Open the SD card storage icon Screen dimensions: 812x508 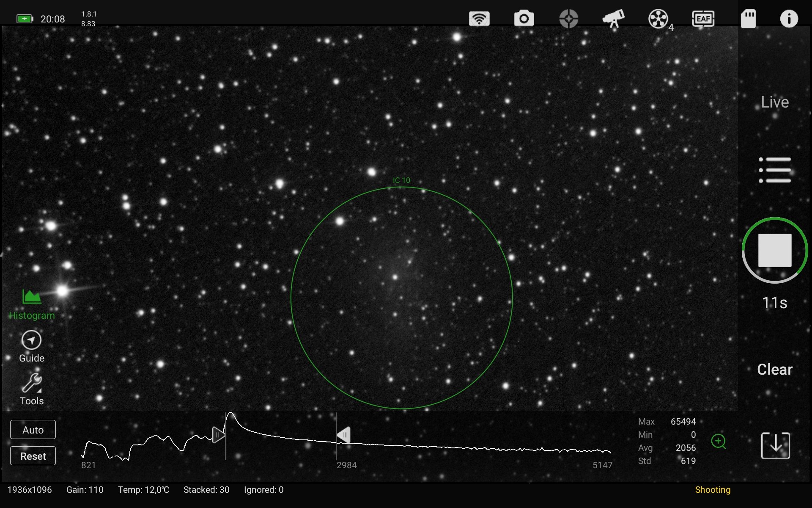pyautogui.click(x=748, y=19)
